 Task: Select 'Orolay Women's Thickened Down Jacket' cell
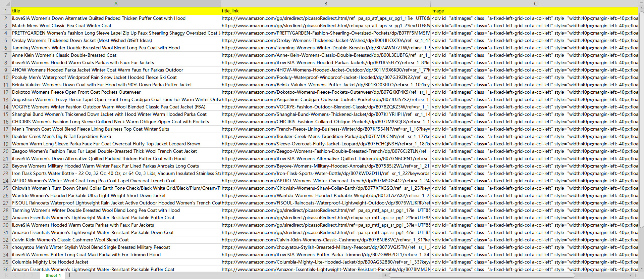(x=116, y=40)
